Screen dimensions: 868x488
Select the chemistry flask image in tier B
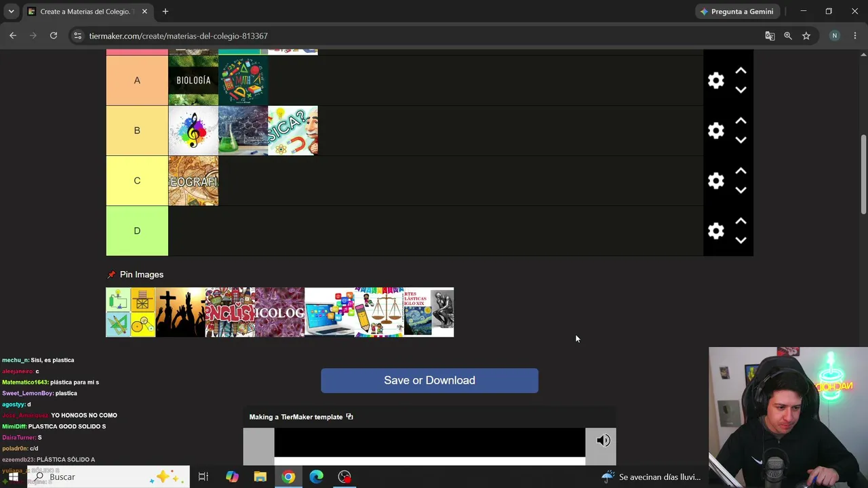coord(243,131)
